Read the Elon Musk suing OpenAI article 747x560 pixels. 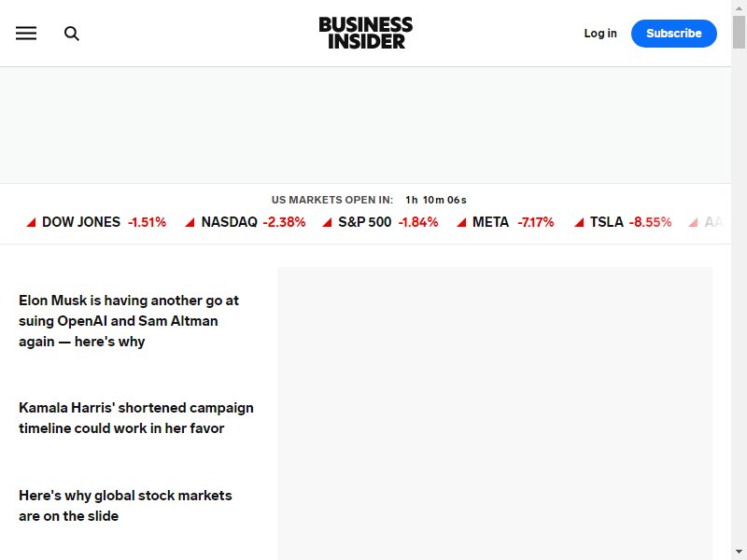pyautogui.click(x=129, y=321)
